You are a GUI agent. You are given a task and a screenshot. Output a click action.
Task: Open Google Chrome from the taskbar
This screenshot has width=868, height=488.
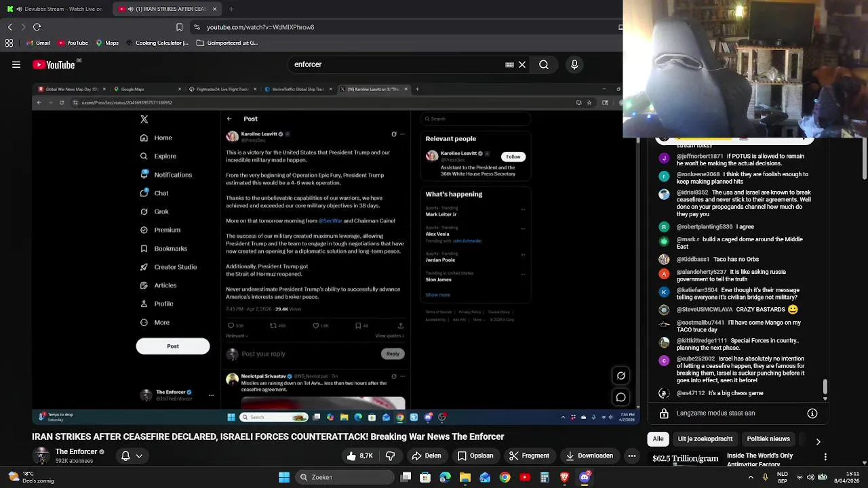pos(505,477)
